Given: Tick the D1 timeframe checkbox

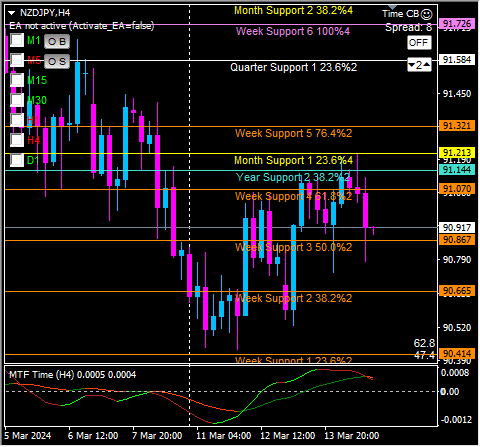Looking at the screenshot, I should [x=17, y=160].
